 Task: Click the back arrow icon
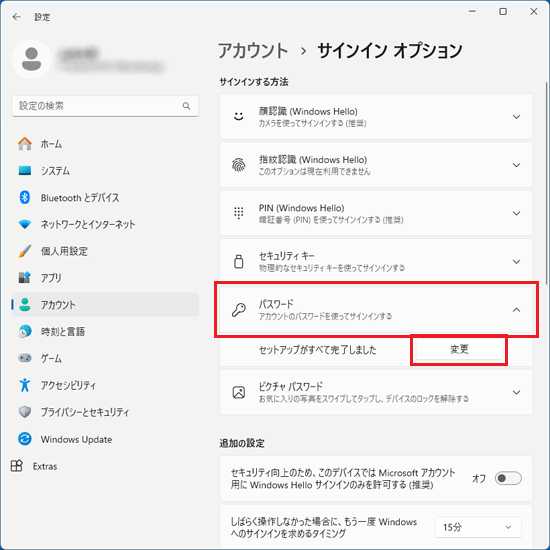[x=16, y=17]
